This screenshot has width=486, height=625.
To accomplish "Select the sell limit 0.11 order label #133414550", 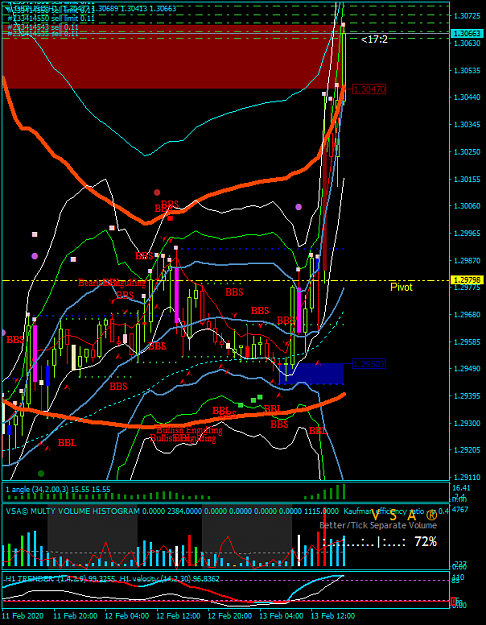I will 51,18.
